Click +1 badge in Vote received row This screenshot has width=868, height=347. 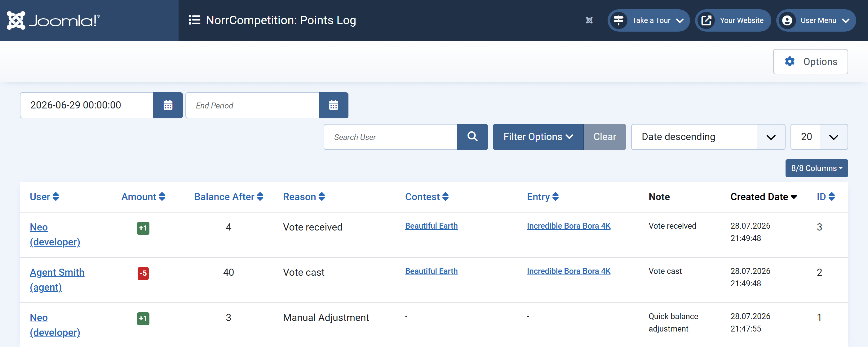pyautogui.click(x=143, y=228)
